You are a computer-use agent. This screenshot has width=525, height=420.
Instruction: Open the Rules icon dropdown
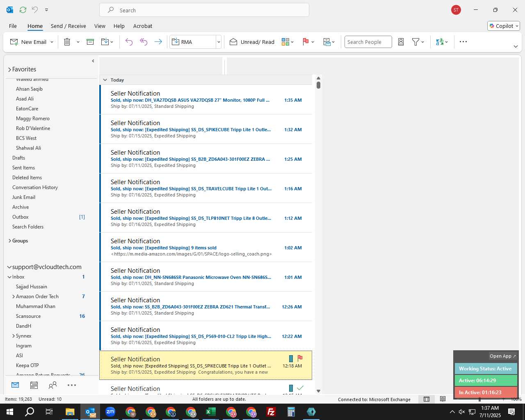(x=329, y=42)
